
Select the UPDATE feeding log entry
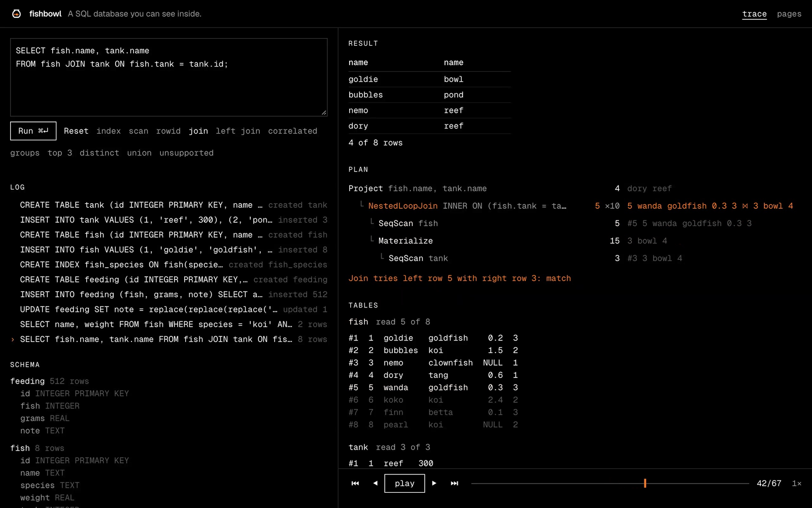click(169, 309)
